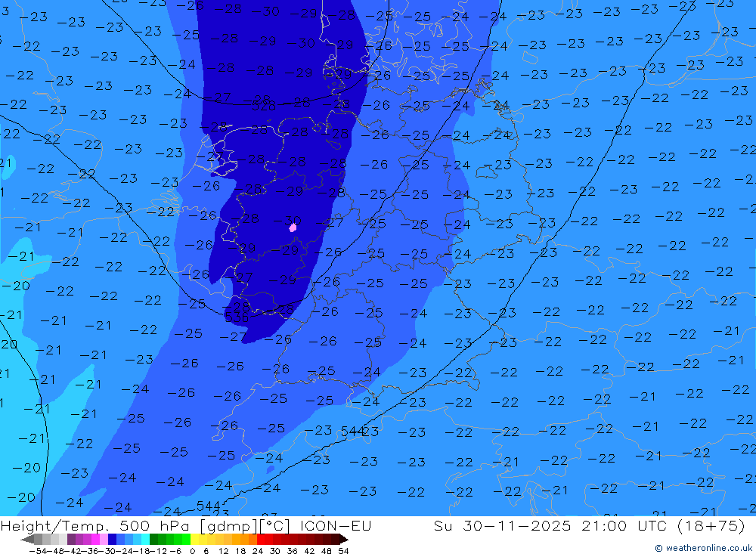Click the -30 value beside the pink marker

(287, 221)
